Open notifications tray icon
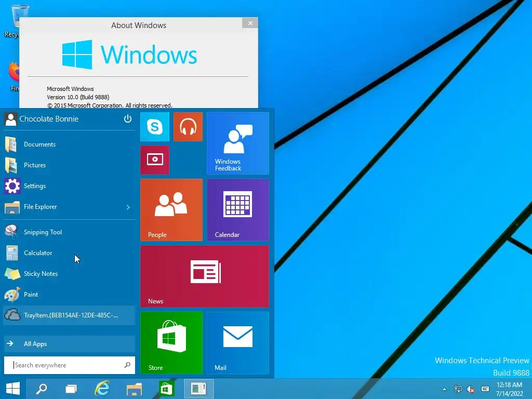Image resolution: width=532 pixels, height=399 pixels. [485, 389]
